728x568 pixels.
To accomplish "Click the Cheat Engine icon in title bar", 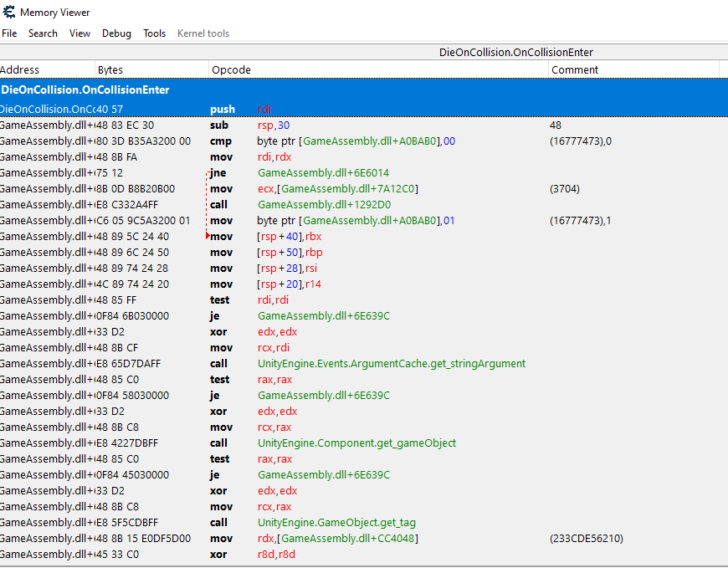I will [10, 12].
